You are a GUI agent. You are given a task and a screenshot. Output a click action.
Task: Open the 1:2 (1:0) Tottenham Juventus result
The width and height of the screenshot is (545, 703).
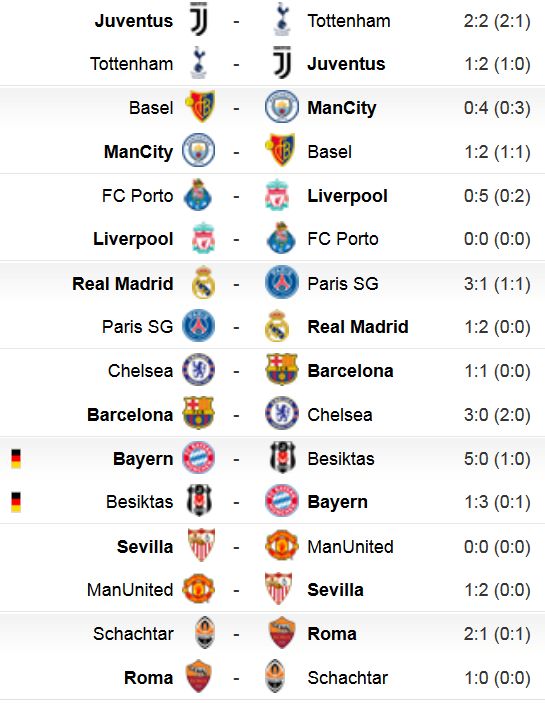[x=497, y=64]
